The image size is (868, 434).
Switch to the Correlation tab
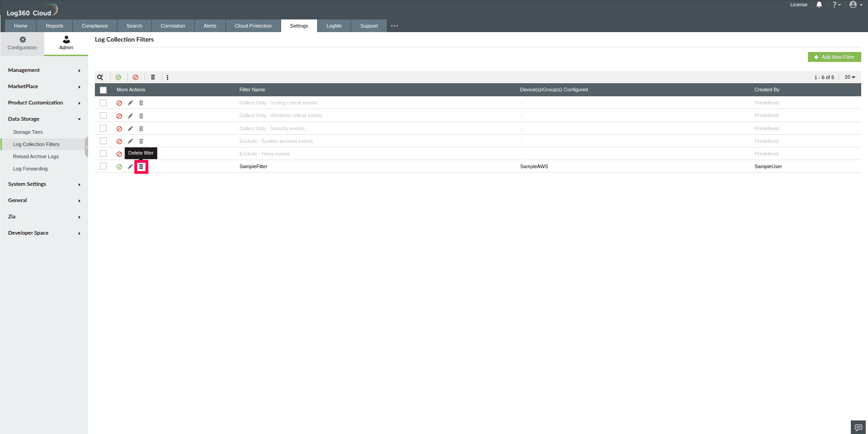[173, 26]
